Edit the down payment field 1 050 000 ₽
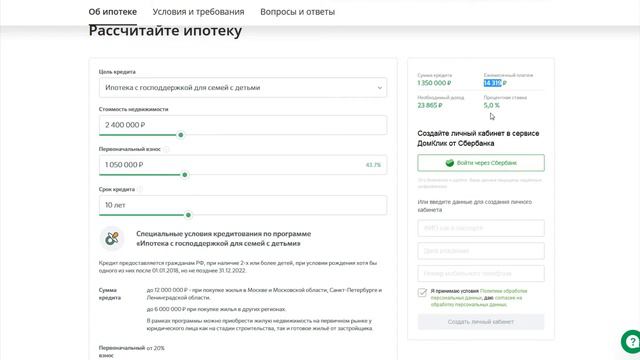The image size is (640, 360). (x=243, y=165)
